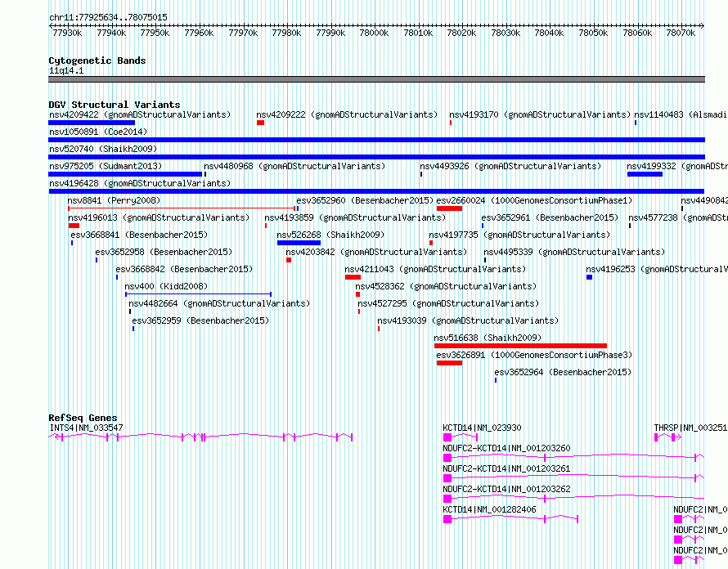
Task: Click the blue bar under nsv4196253
Action: (x=590, y=277)
